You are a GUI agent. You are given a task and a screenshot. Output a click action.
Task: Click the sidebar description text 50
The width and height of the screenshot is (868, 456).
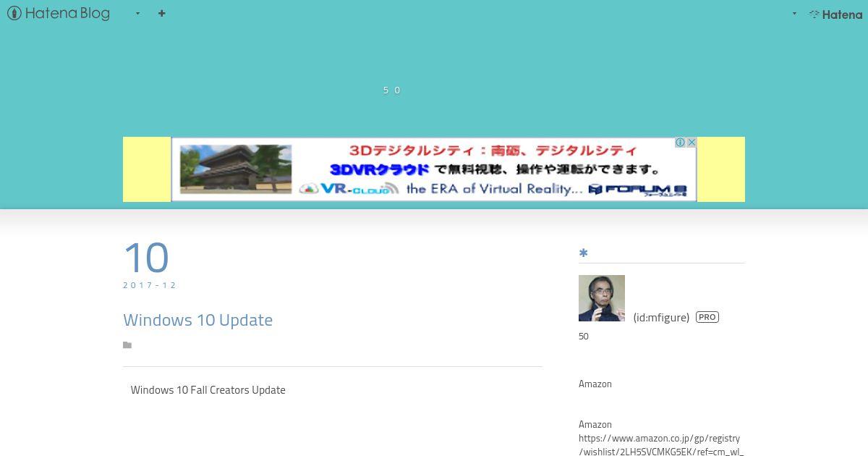pos(584,336)
